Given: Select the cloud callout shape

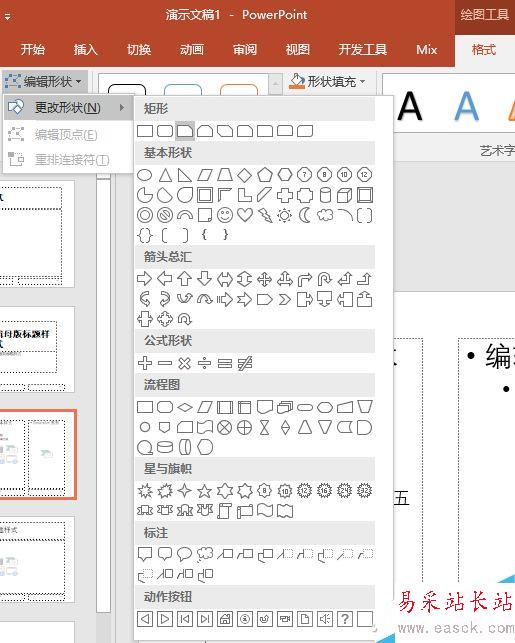Looking at the screenshot, I should click(x=205, y=554).
